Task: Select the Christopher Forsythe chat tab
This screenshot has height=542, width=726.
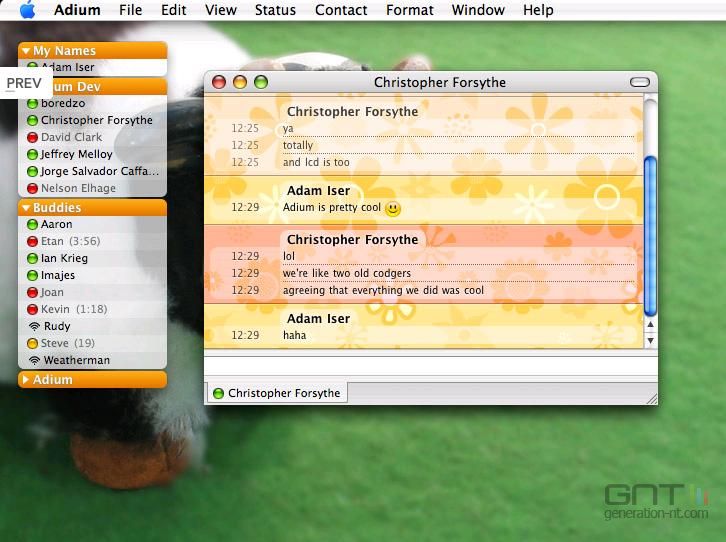Action: point(276,393)
